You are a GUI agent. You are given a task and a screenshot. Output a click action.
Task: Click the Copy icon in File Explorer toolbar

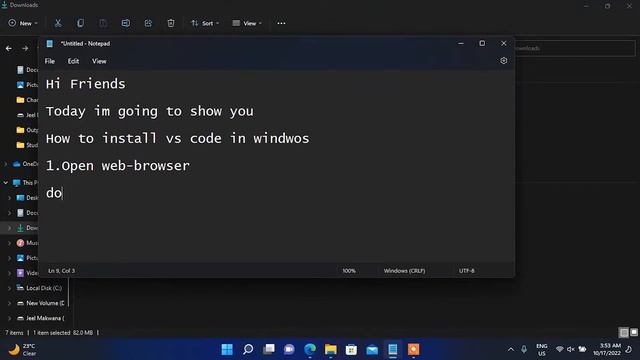click(x=80, y=23)
